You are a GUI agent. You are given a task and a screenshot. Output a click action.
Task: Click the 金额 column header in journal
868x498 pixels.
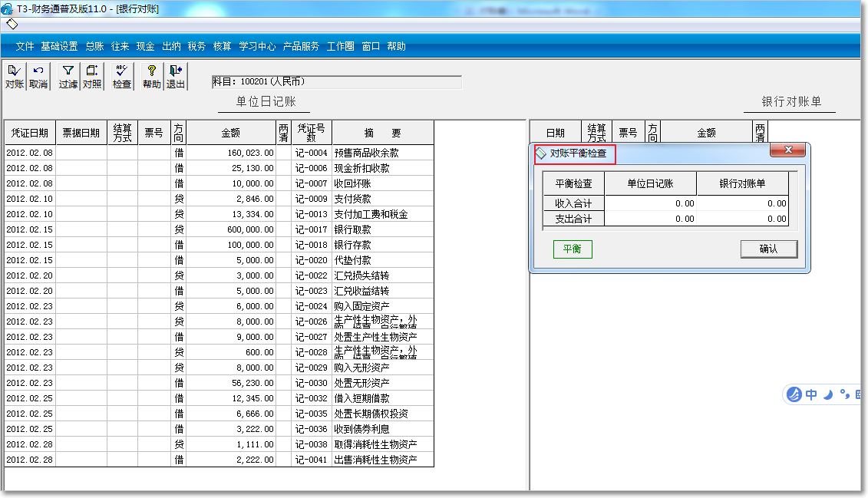click(230, 133)
